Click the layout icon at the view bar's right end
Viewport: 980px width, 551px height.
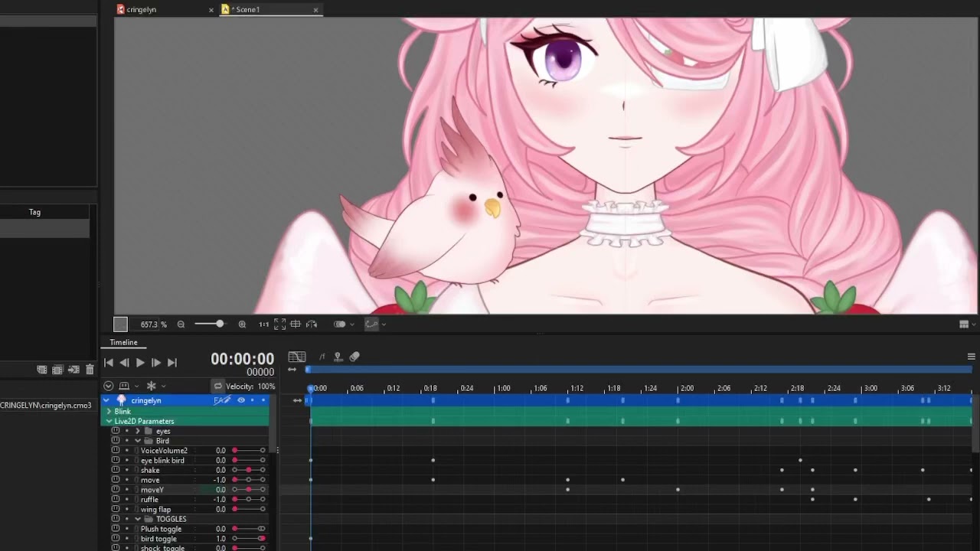(x=964, y=324)
